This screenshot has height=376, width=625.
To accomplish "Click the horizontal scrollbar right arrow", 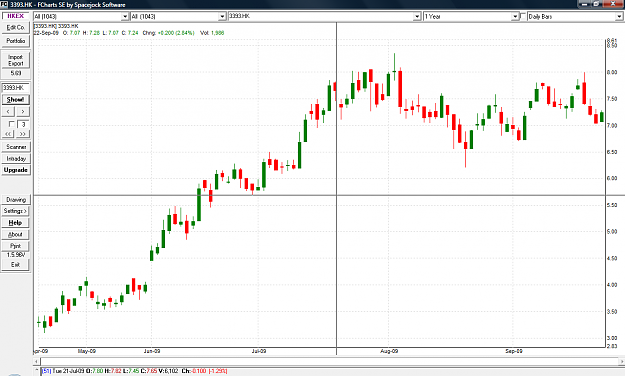I will tap(621, 361).
